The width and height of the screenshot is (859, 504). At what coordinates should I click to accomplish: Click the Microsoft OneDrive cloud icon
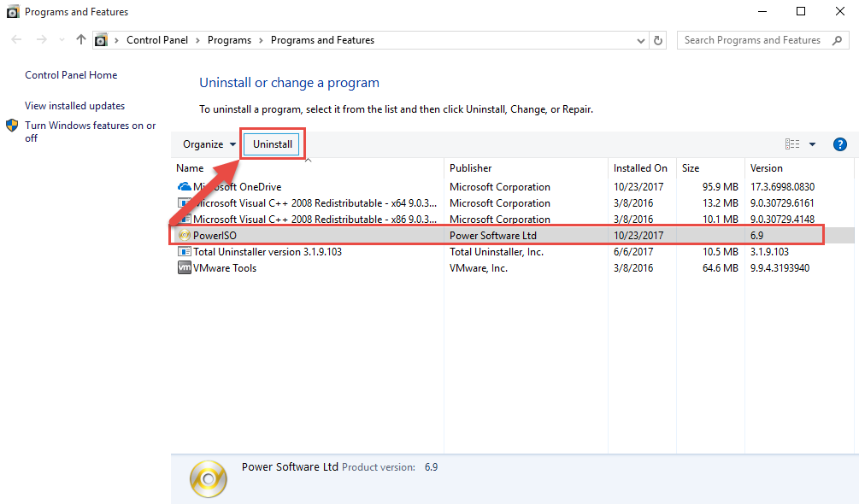click(x=185, y=186)
